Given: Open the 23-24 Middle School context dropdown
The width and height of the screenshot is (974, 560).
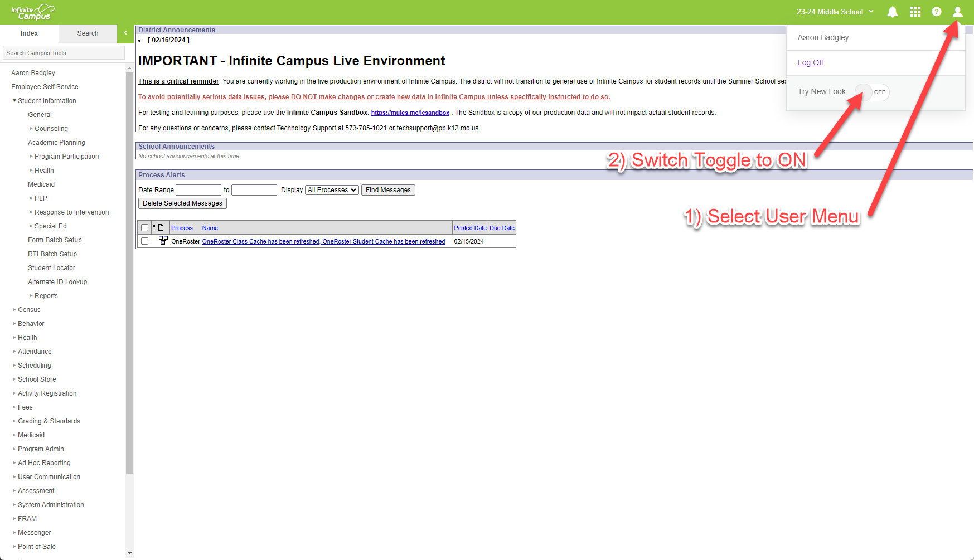Looking at the screenshot, I should (835, 12).
